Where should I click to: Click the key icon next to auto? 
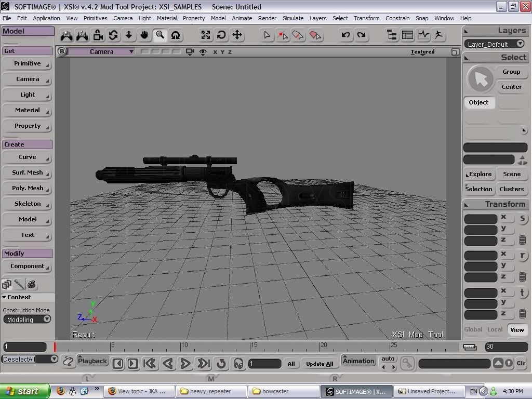click(407, 363)
